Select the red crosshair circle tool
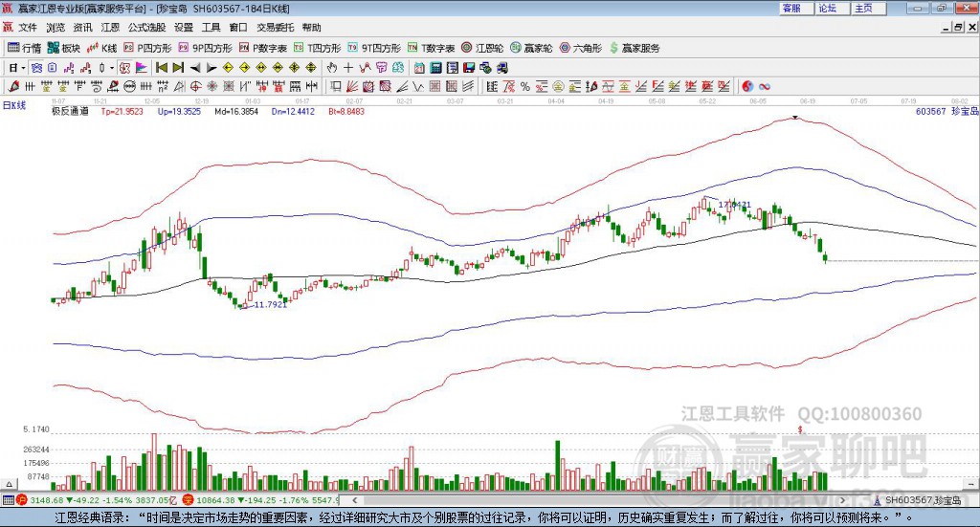The width and height of the screenshot is (980, 527). [195, 86]
